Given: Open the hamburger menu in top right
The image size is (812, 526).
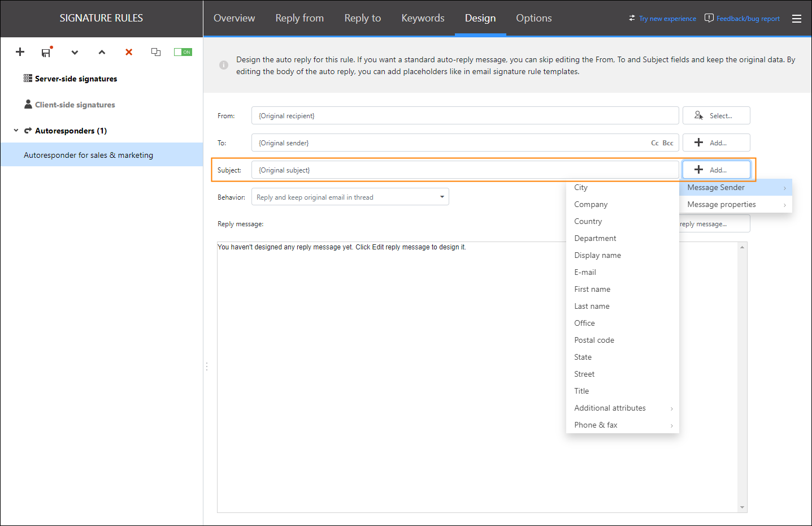Looking at the screenshot, I should click(797, 18).
